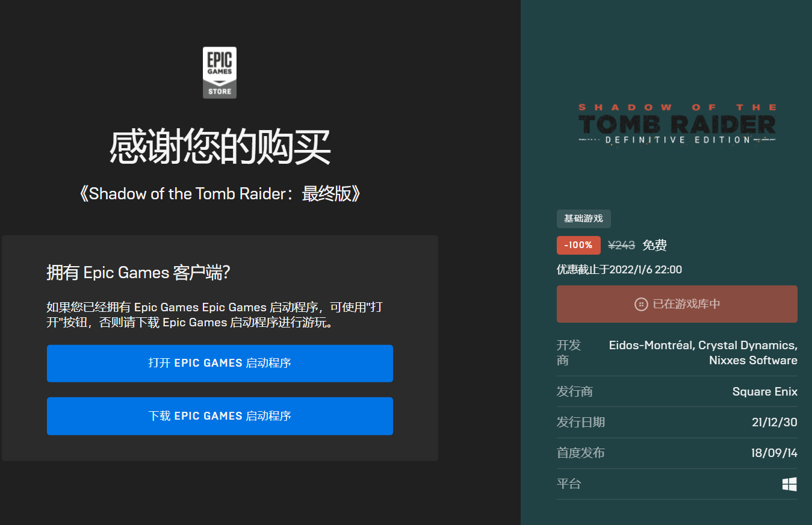The width and height of the screenshot is (812, 525).
Task: Click the Windows platform icon
Action: [790, 484]
